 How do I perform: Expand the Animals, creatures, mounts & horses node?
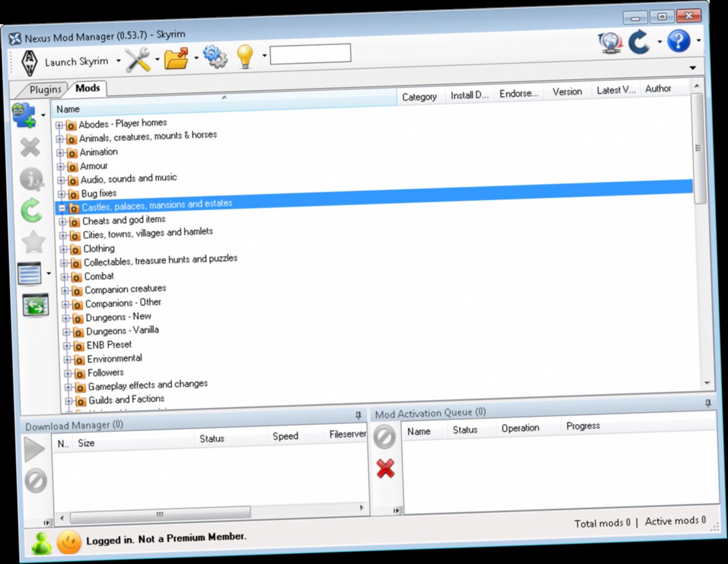click(x=60, y=139)
